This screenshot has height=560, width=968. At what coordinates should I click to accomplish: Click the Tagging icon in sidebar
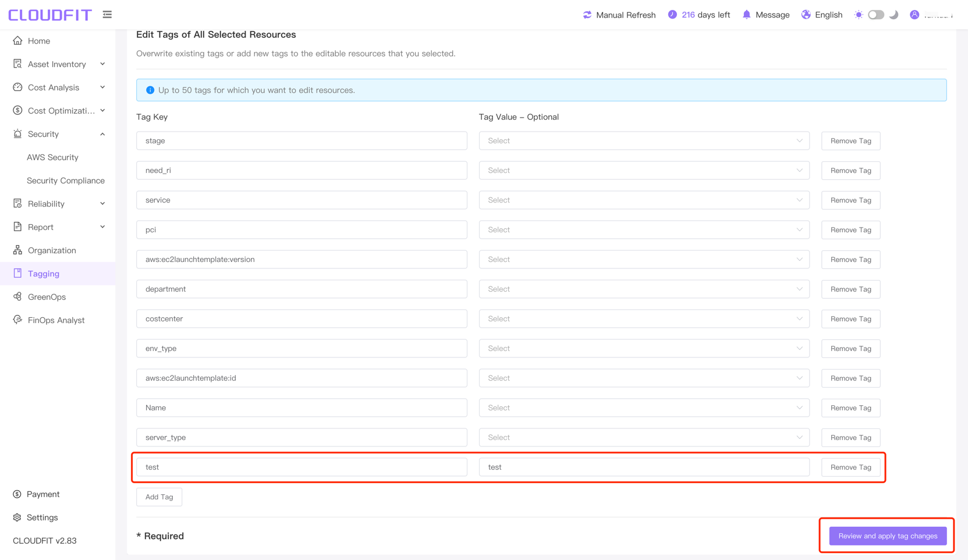[17, 274]
